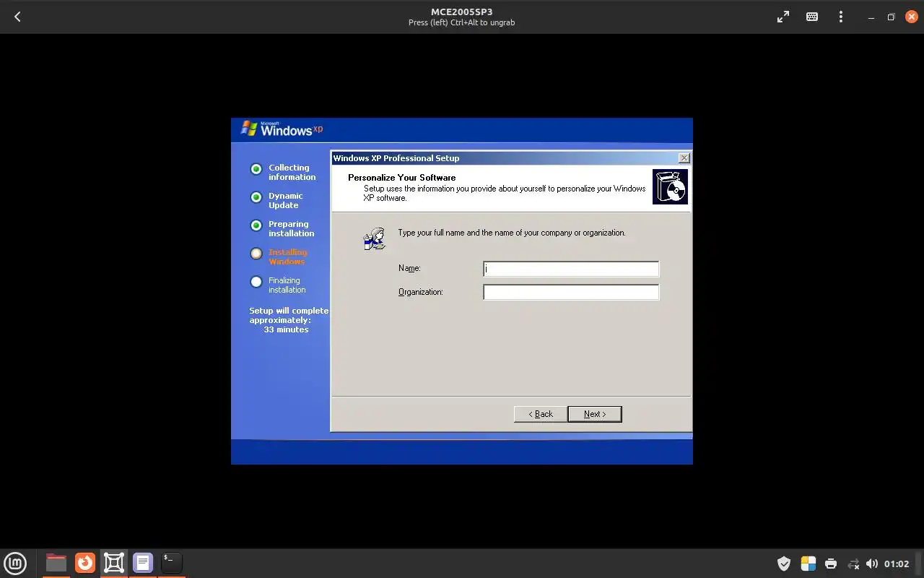Click the MCE2005SP3 window title

(462, 12)
